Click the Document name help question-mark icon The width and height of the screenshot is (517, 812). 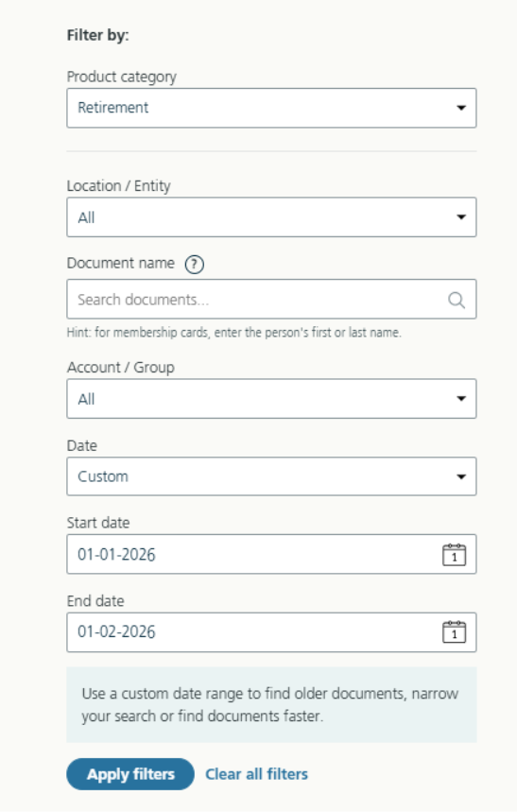(x=195, y=264)
